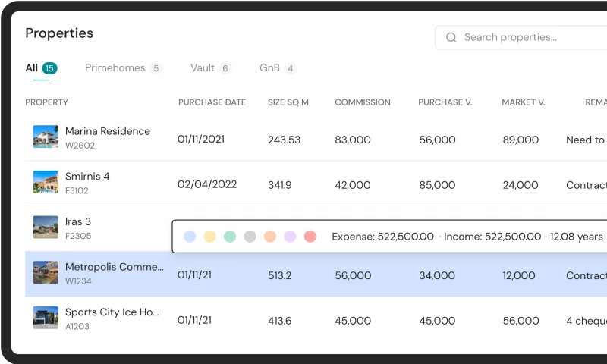
Task: Type in the Search properties field
Action: (531, 37)
